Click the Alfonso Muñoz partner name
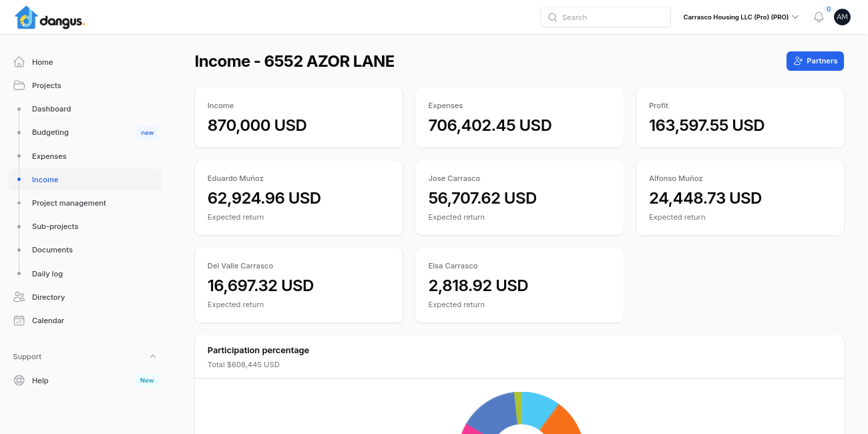This screenshot has width=868, height=434. click(x=676, y=178)
